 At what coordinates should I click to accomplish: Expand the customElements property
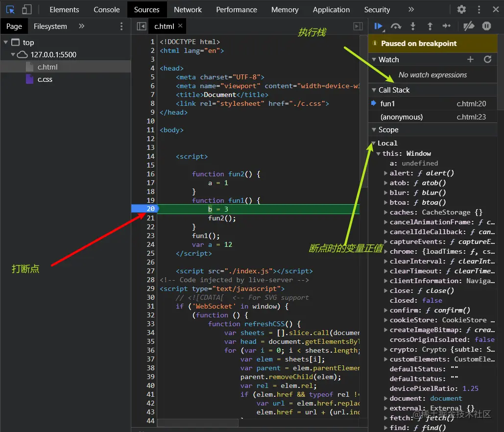click(385, 359)
